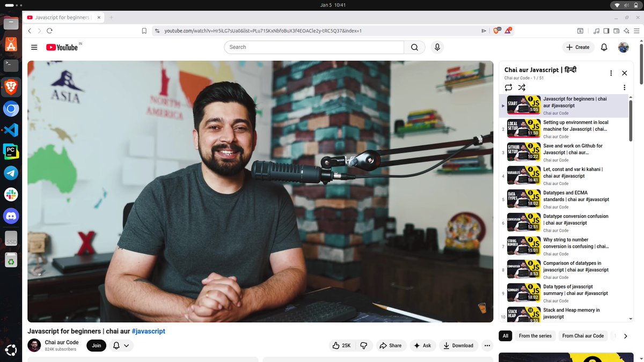Viewport: 644px width, 362px height.
Task: Go back in the browser
Action: pyautogui.click(x=30, y=31)
